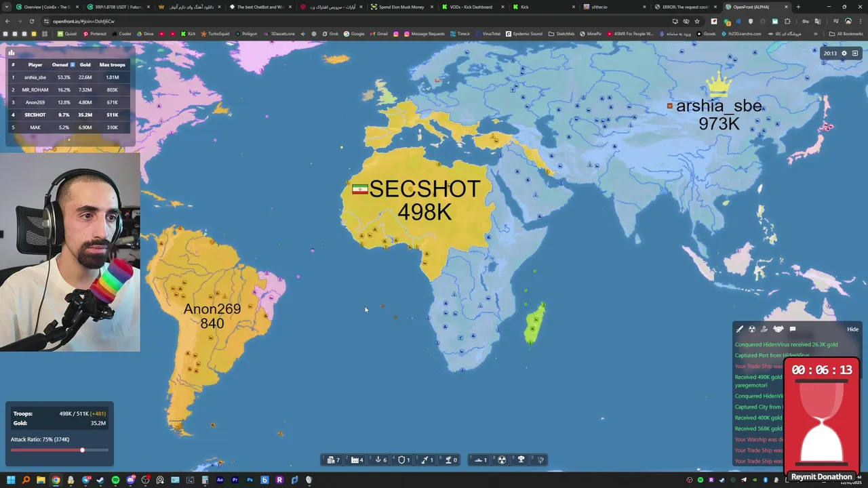
Task: Open Spotify from the taskbar
Action: (116, 480)
